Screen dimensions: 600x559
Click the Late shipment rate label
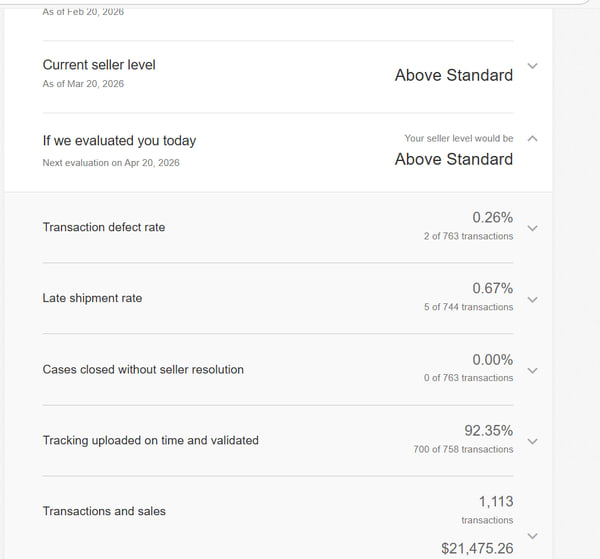point(92,298)
